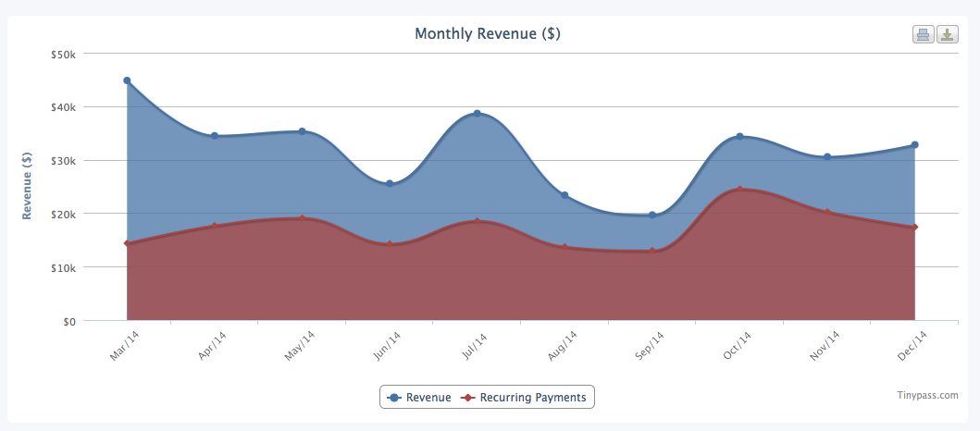980x431 pixels.
Task: Select the Mar/14 Revenue data point
Action: point(127,80)
